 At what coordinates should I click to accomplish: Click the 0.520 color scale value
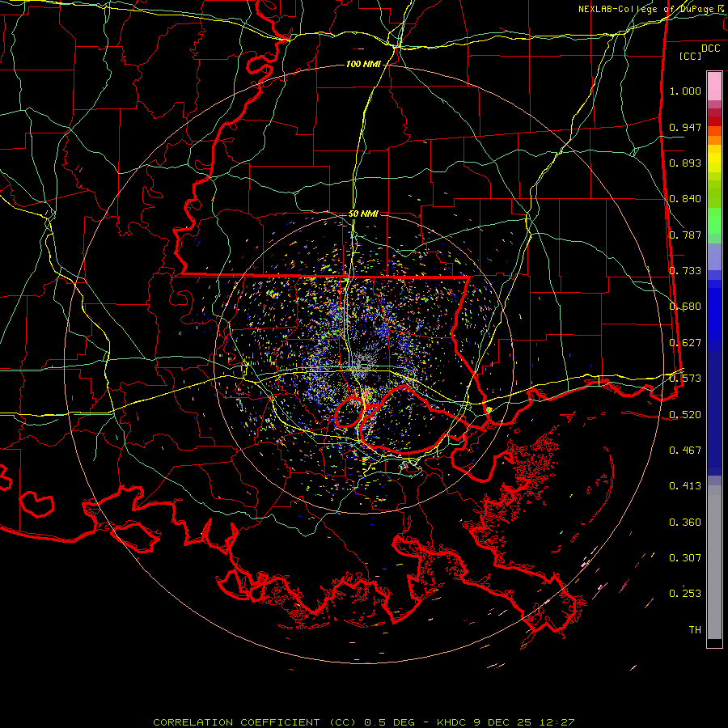(685, 414)
